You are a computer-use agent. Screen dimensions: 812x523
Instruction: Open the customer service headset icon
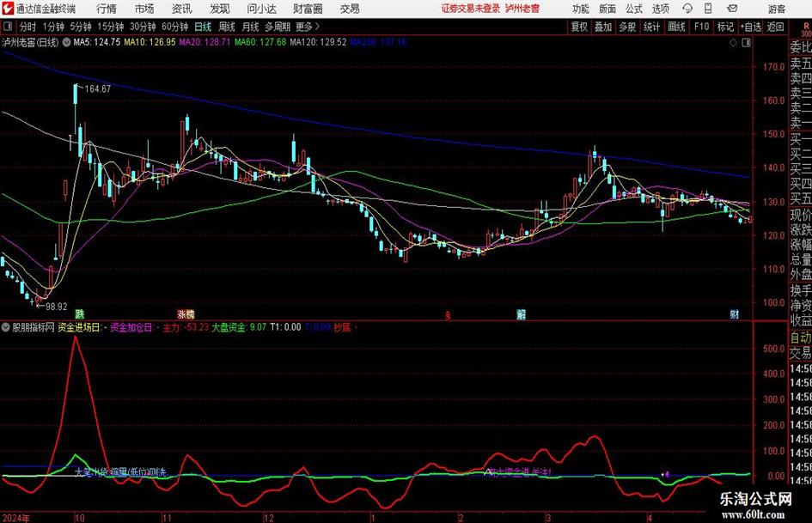tap(687, 9)
